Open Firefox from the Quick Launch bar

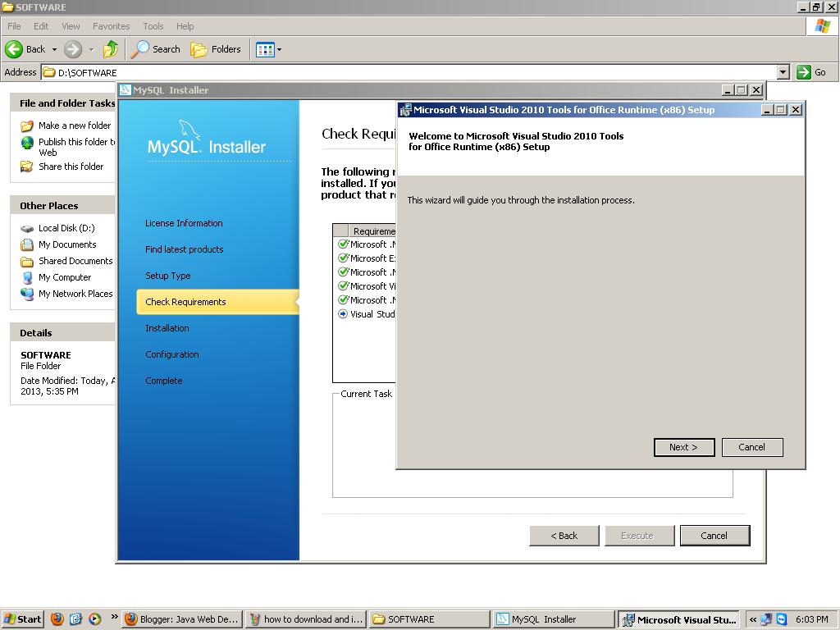pos(57,619)
